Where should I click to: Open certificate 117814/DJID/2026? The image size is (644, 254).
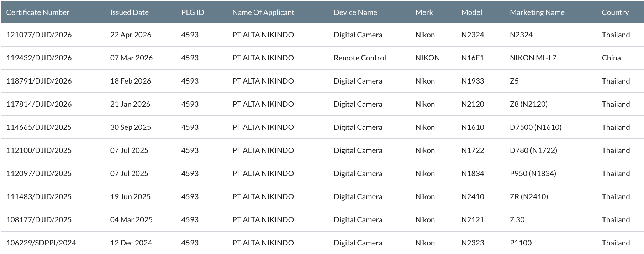coord(39,104)
